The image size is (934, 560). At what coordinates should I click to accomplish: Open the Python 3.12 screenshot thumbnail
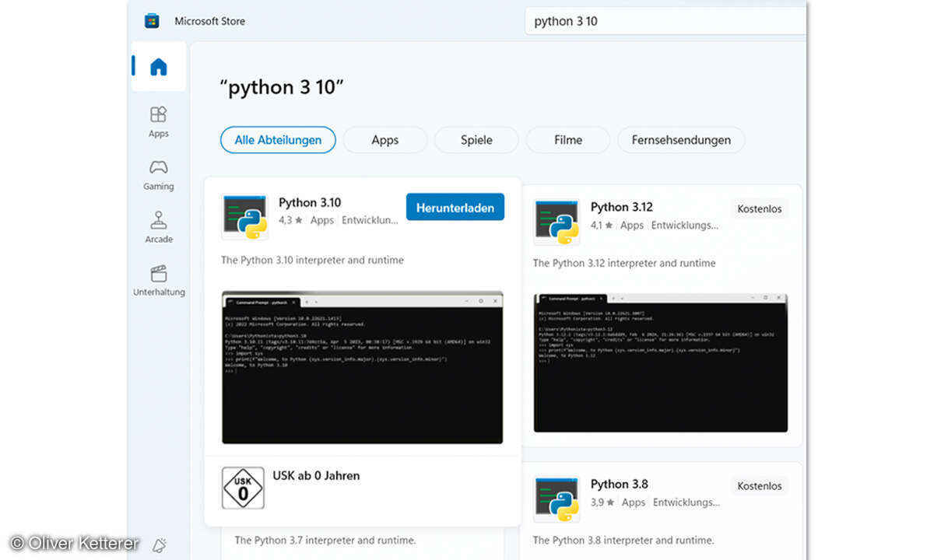(x=661, y=362)
